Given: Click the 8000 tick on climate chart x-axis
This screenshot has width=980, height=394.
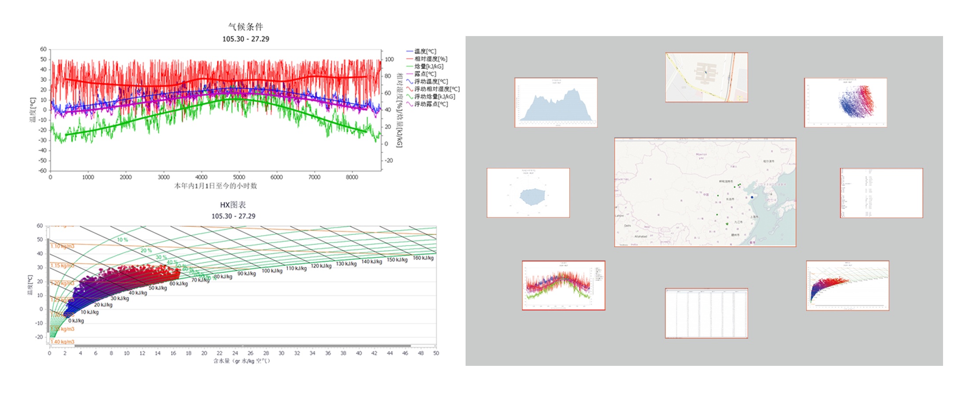Looking at the screenshot, I should 352,177.
